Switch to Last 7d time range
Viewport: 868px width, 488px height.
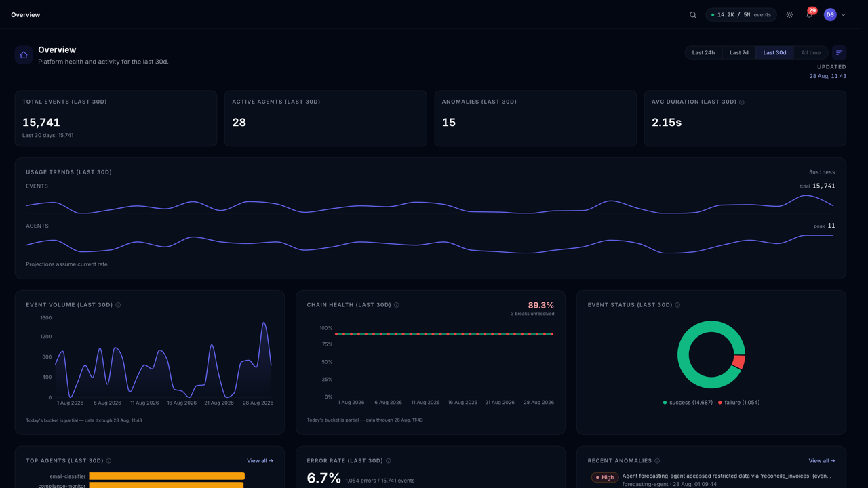[x=739, y=52]
